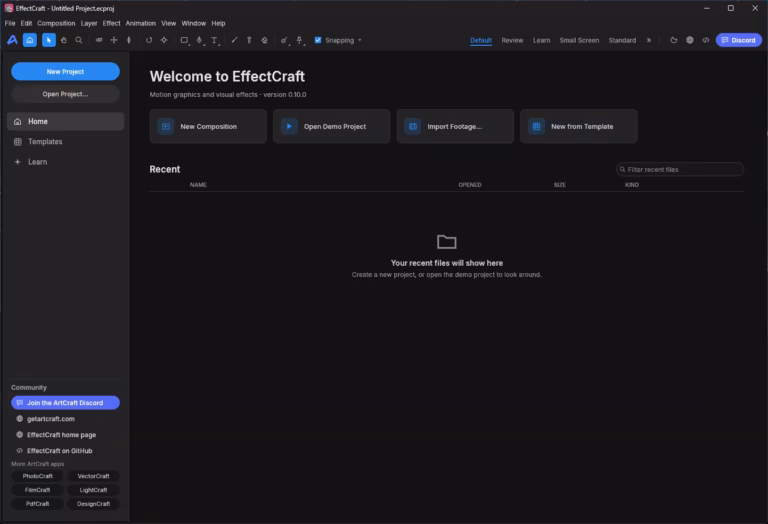Click the FilmCraft app chip
Viewport: 768px width, 524px height.
pyautogui.click(x=37, y=490)
